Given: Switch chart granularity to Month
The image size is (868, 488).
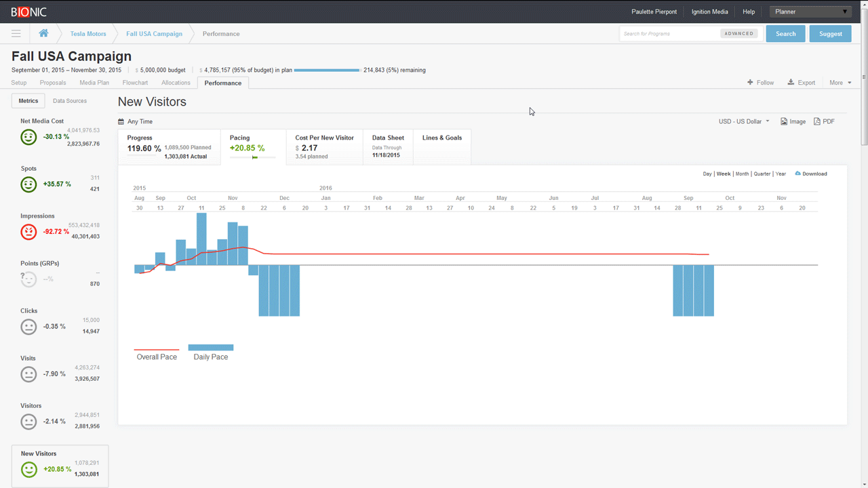Looking at the screenshot, I should tap(742, 174).
